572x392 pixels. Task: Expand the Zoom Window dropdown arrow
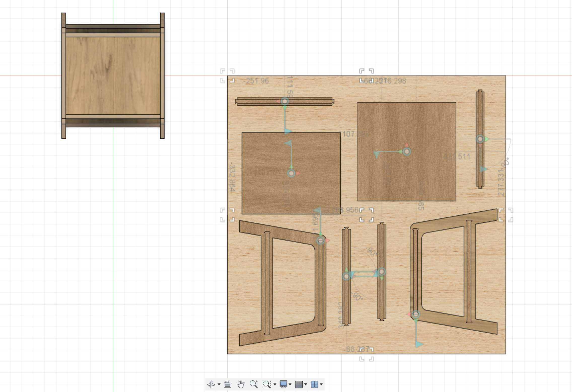pos(275,384)
